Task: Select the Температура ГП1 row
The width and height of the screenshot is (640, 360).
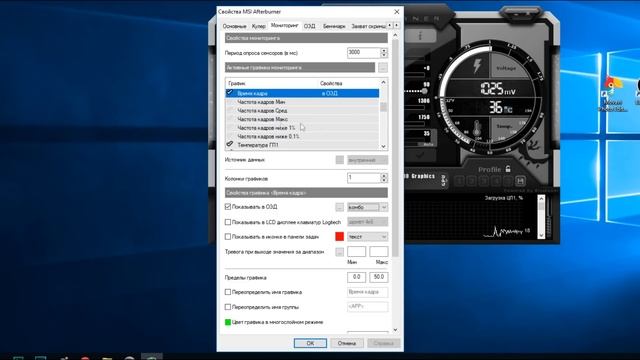Action: 302,145
